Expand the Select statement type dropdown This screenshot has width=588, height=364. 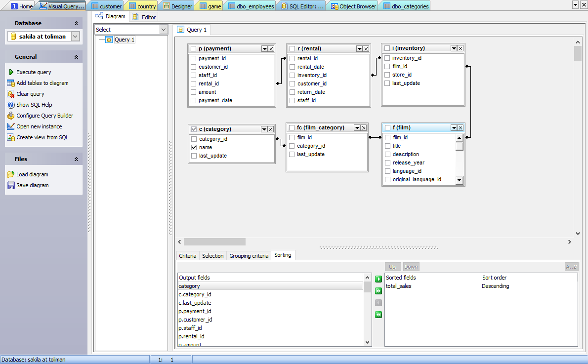coord(164,30)
